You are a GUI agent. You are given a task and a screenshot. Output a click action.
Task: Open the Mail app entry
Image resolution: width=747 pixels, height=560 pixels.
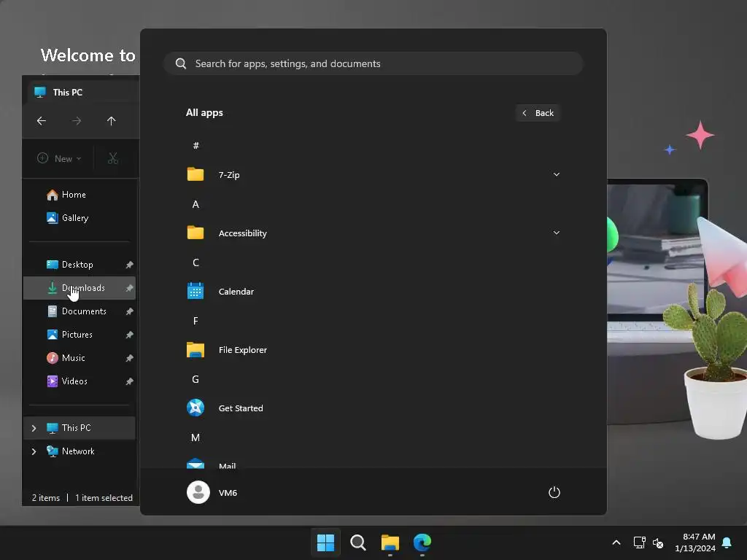click(x=373, y=462)
